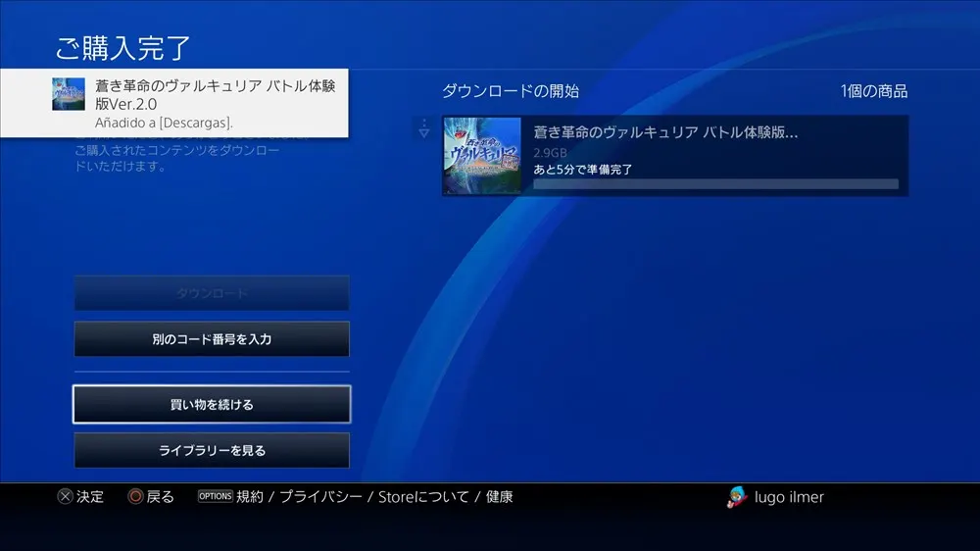Click the circle button icon beside 戻る
This screenshot has height=551, width=980.
(x=135, y=497)
